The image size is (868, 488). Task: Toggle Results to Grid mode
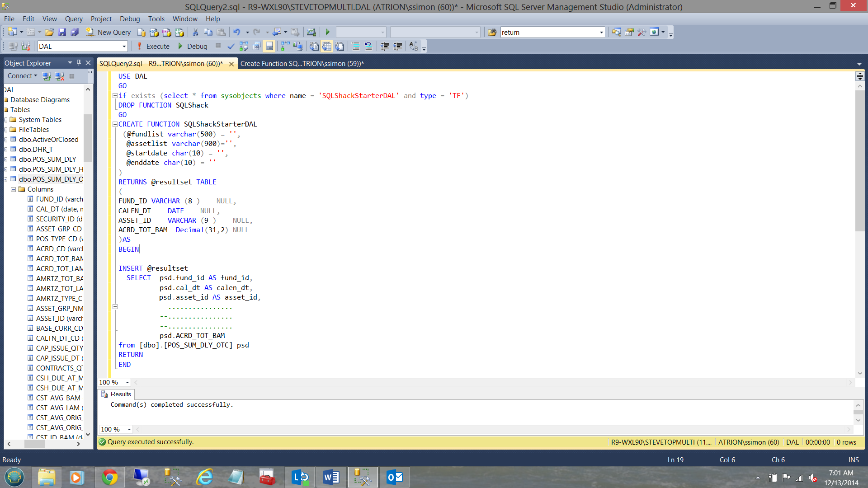pyautogui.click(x=327, y=46)
